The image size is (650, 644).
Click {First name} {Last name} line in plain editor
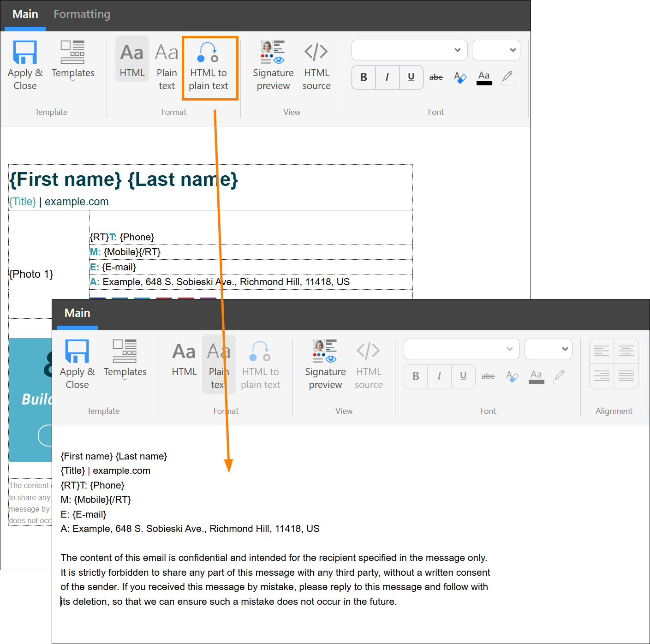click(x=113, y=456)
